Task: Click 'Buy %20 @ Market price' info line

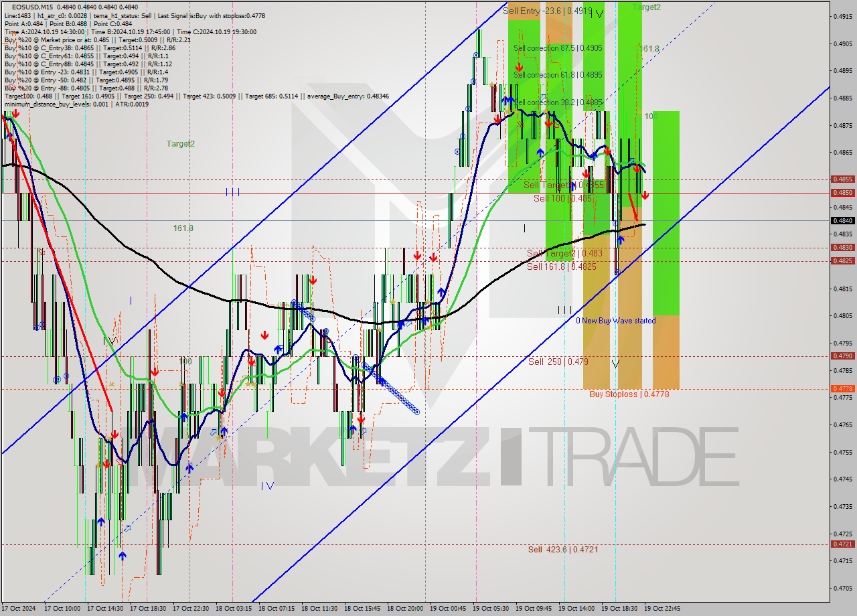Action: [97, 40]
